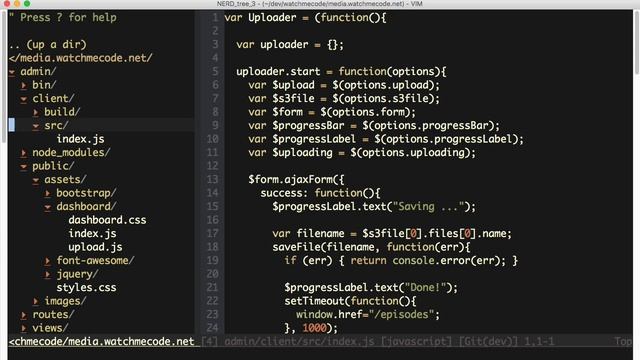Collapse the assets/ folder arrow
This screenshot has height=360, width=640.
pos(36,180)
